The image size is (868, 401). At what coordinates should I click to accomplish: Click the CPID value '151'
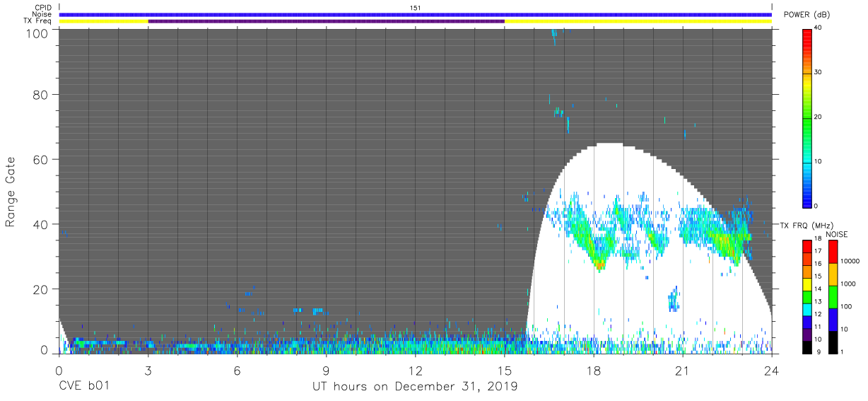pyautogui.click(x=416, y=8)
